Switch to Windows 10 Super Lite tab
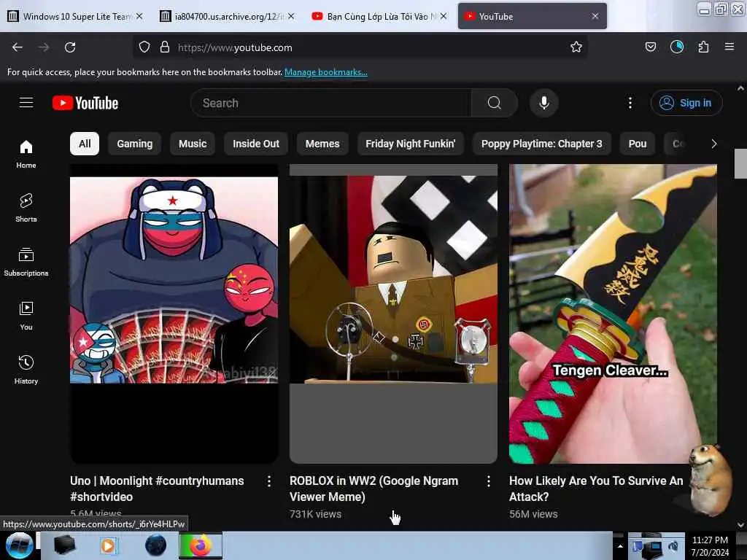Viewport: 747px width, 560px height. point(75,16)
